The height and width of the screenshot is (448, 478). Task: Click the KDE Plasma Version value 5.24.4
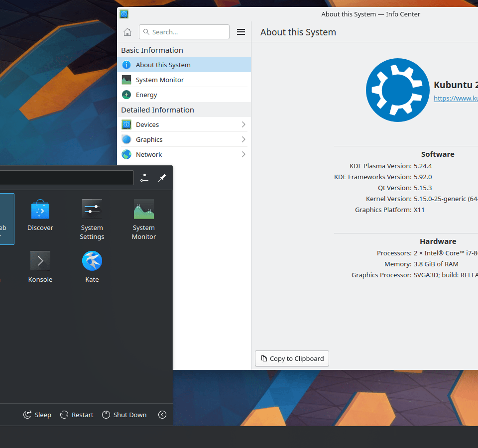click(423, 166)
